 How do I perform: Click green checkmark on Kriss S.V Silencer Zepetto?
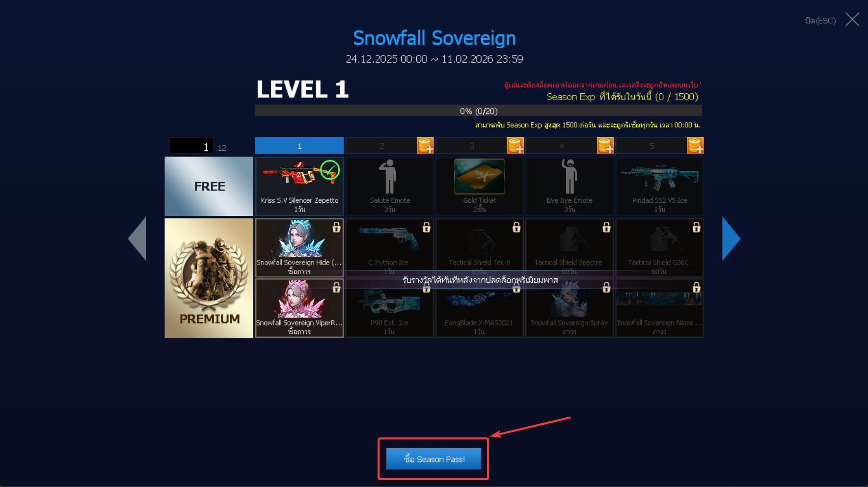[330, 170]
